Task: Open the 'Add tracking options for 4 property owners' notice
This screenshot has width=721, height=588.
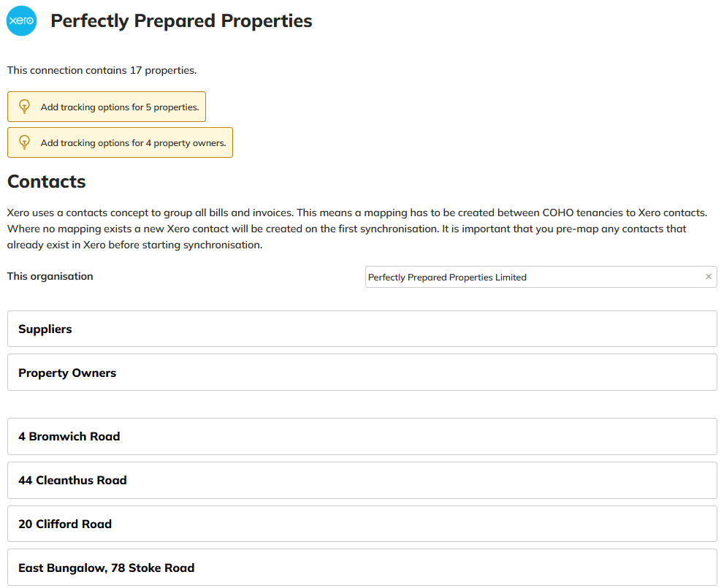Action: pos(133,143)
